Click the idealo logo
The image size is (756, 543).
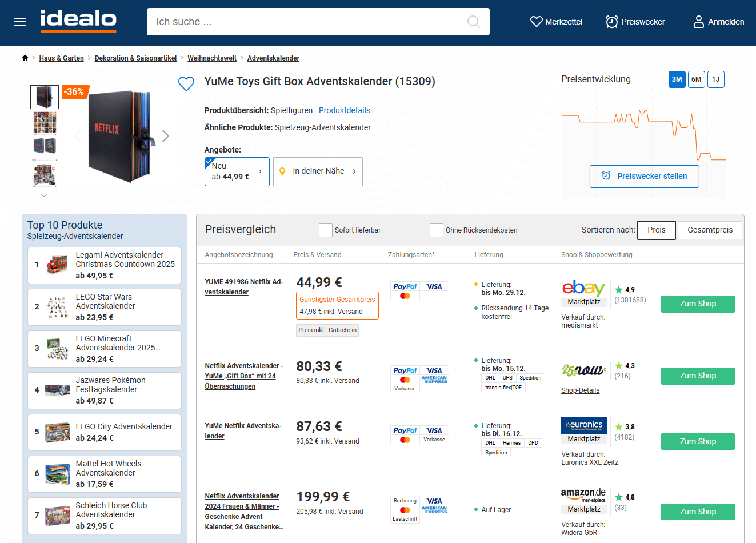pyautogui.click(x=78, y=21)
